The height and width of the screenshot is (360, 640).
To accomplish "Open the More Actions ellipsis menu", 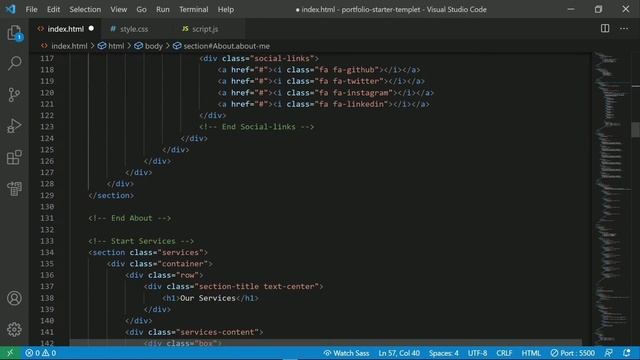I will click(624, 29).
